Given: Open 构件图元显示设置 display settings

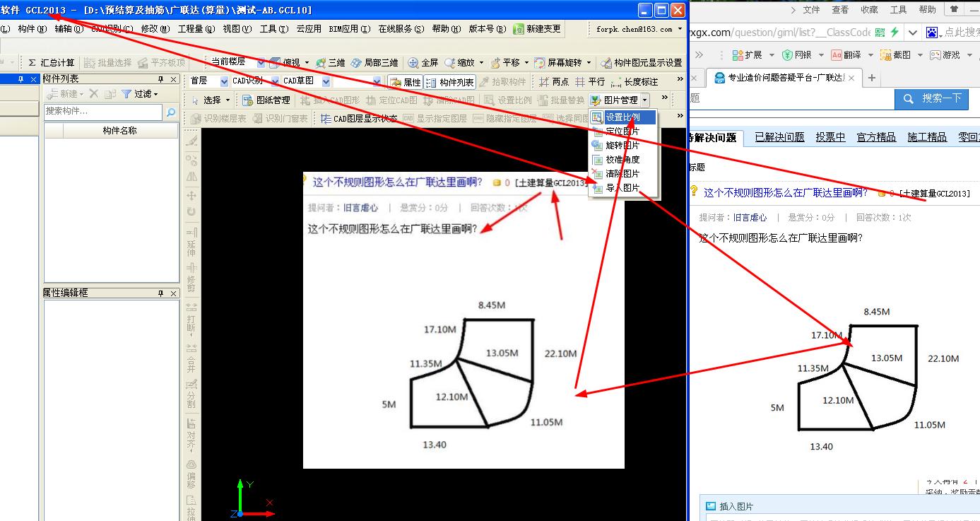Looking at the screenshot, I should coord(641,63).
